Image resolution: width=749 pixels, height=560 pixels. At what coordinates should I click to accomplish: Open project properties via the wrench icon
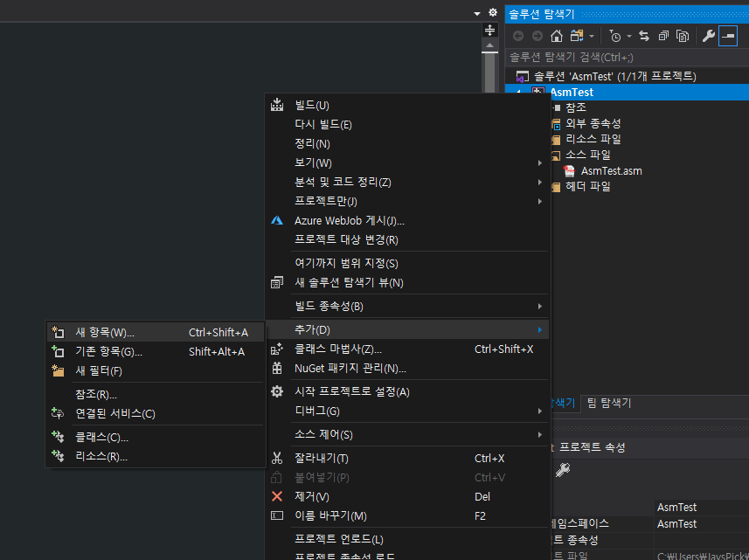(709, 36)
